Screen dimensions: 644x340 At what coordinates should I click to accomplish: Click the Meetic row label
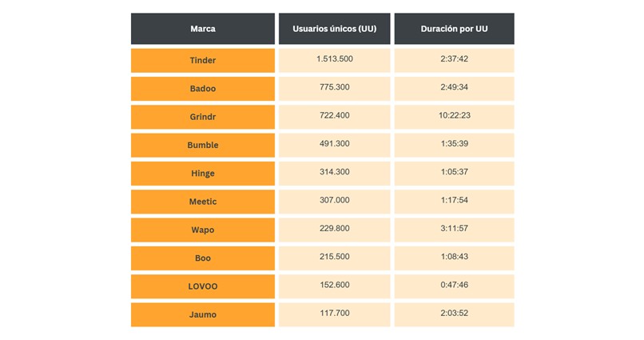(202, 202)
